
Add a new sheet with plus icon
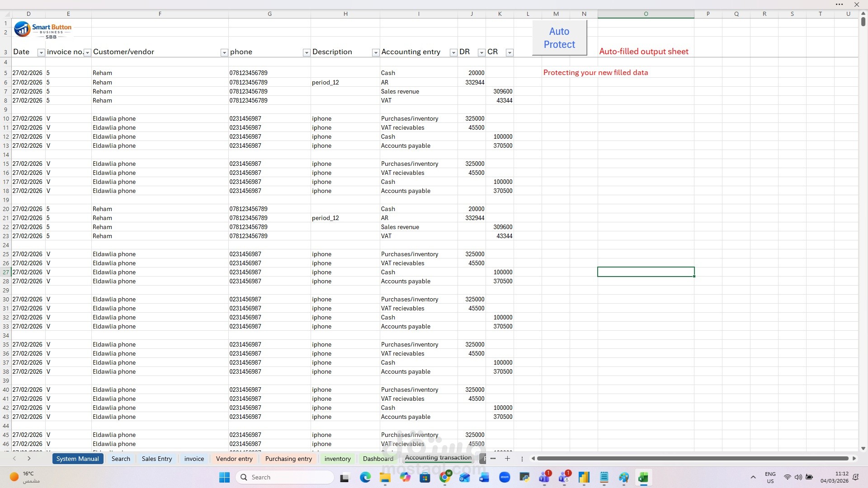[x=507, y=459]
